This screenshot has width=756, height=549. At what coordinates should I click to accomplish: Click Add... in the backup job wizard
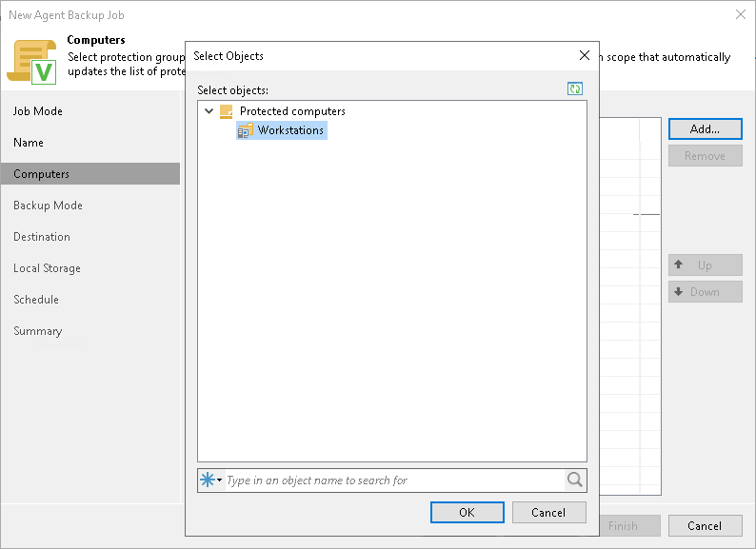click(x=705, y=129)
